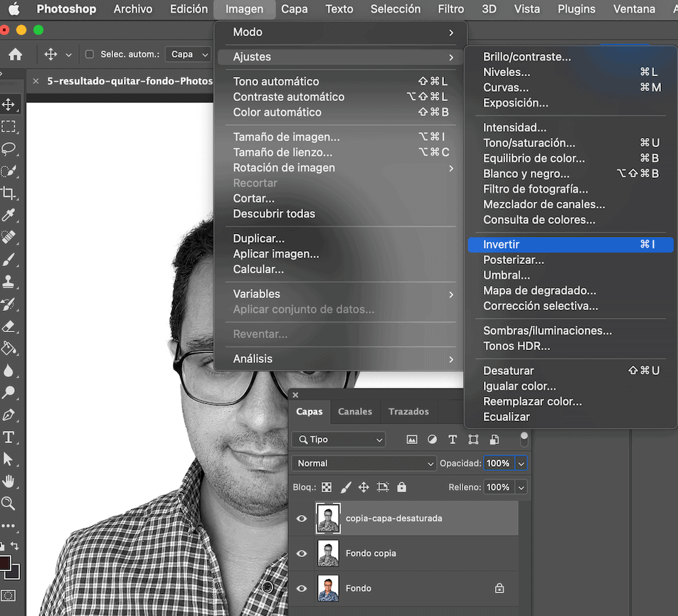Image resolution: width=678 pixels, height=616 pixels.
Task: Close the 5-resultado-quitar-fondo document tab
Action: pos(36,81)
